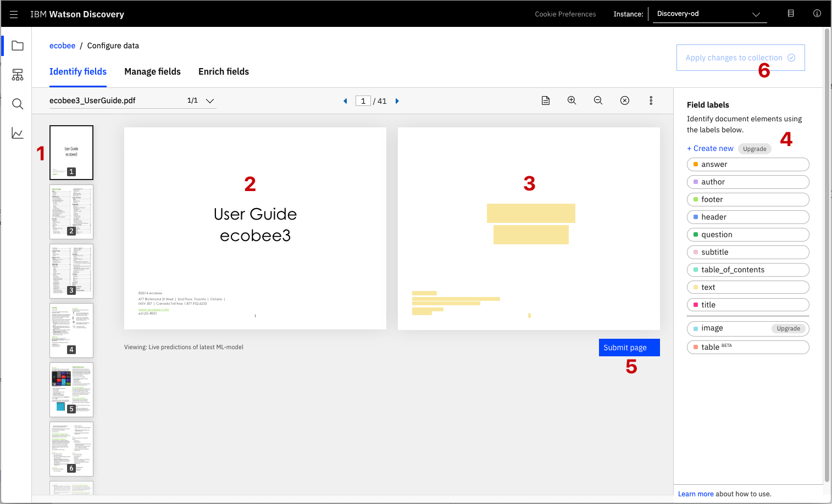Open the collections folder icon in sidebar
The image size is (832, 504).
tap(18, 46)
